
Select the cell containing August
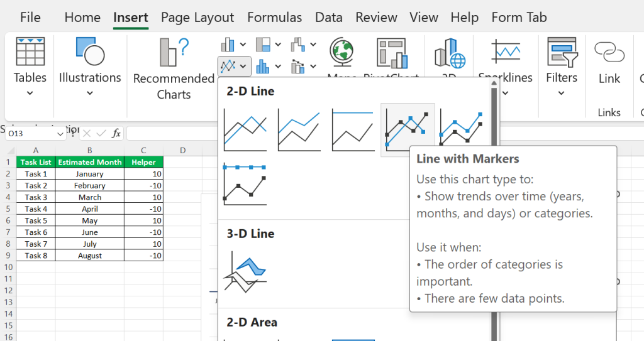tap(89, 256)
